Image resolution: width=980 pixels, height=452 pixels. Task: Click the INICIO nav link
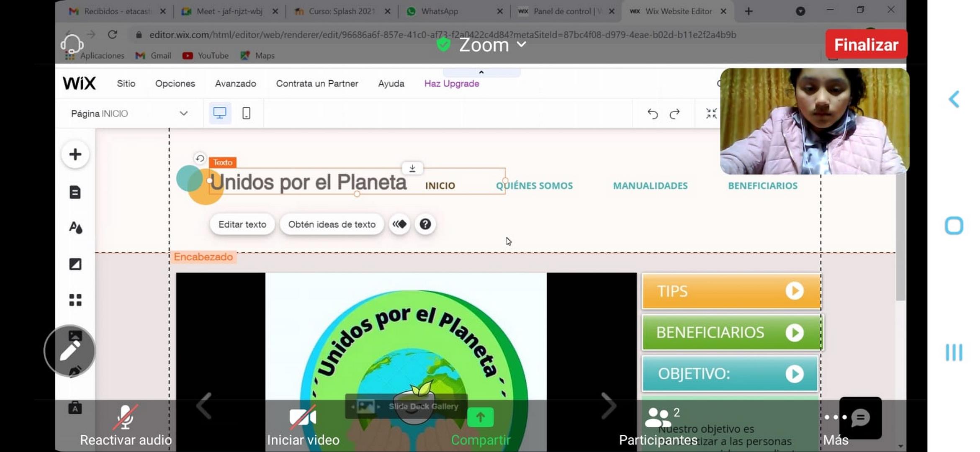click(440, 186)
